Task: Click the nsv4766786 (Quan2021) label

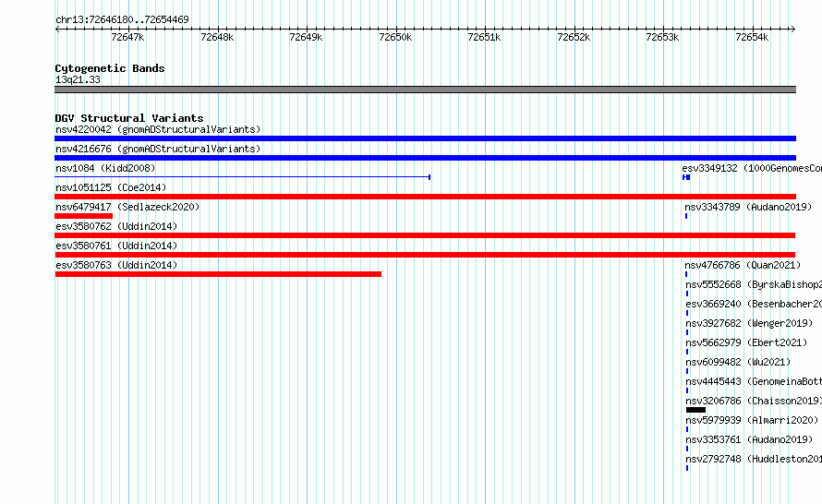Action: coord(743,265)
